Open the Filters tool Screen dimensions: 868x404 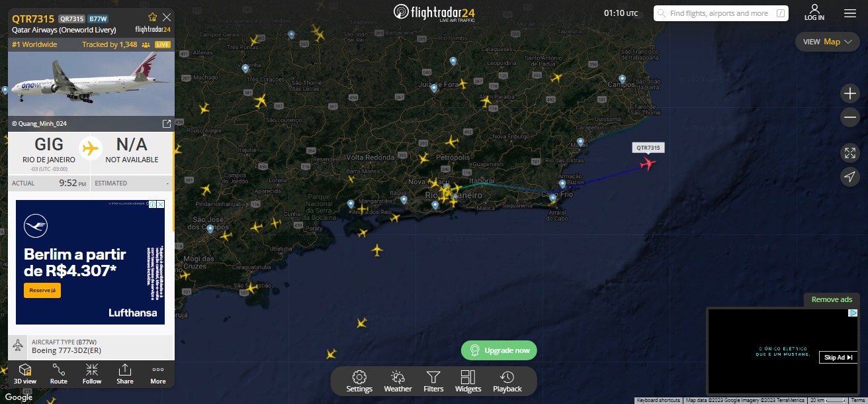point(433,381)
